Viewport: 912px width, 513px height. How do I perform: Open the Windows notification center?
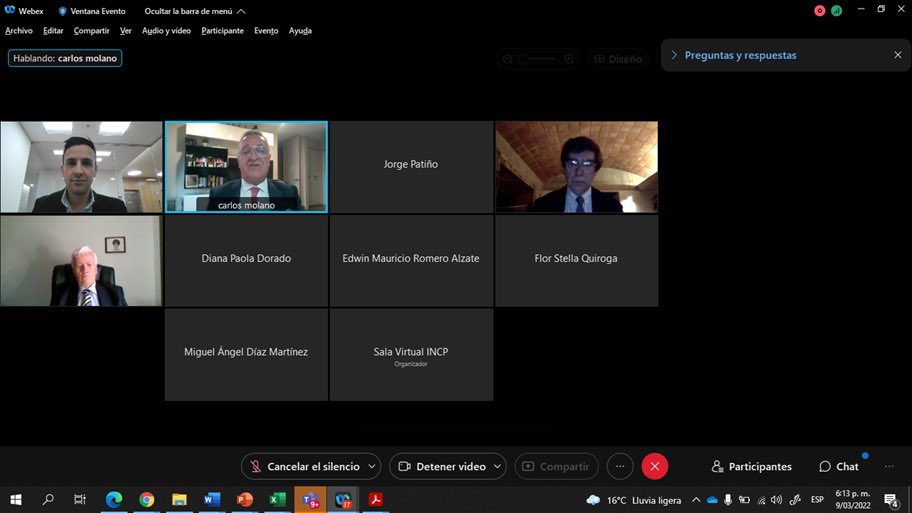[891, 500]
